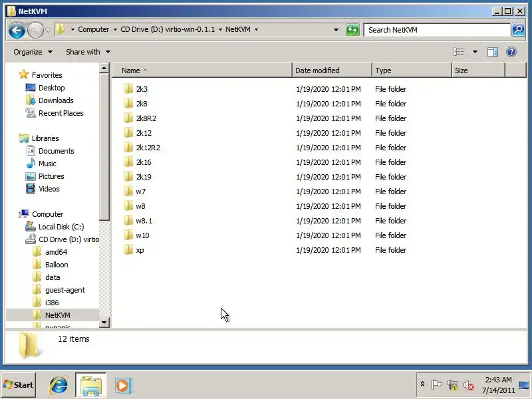Open the Help question mark icon
This screenshot has width=532, height=399.
coord(511,52)
